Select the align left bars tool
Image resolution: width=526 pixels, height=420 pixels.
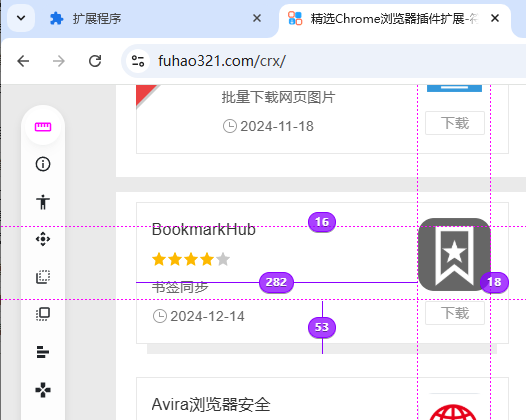pyautogui.click(x=43, y=352)
